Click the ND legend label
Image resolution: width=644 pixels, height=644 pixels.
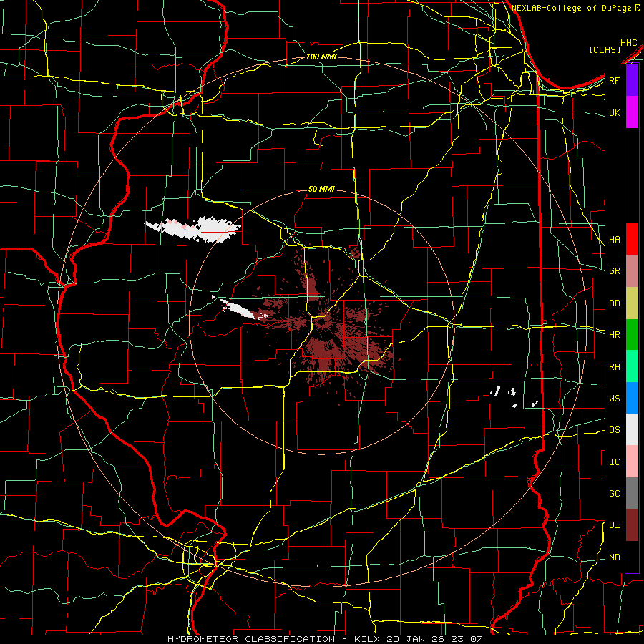615,557
